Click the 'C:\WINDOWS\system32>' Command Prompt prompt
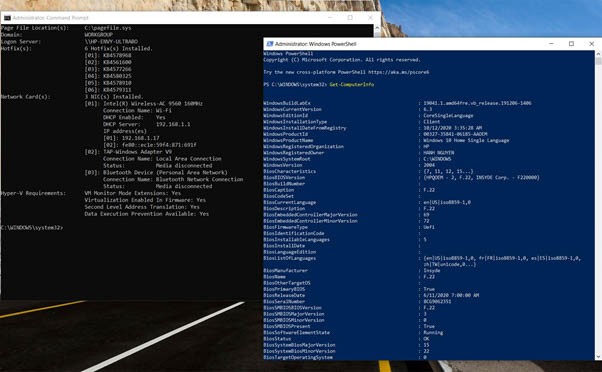Image resolution: width=602 pixels, height=372 pixels. coord(32,228)
